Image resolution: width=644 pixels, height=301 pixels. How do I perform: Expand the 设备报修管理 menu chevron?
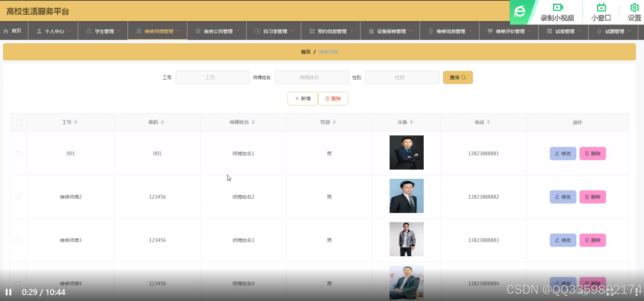(x=411, y=31)
